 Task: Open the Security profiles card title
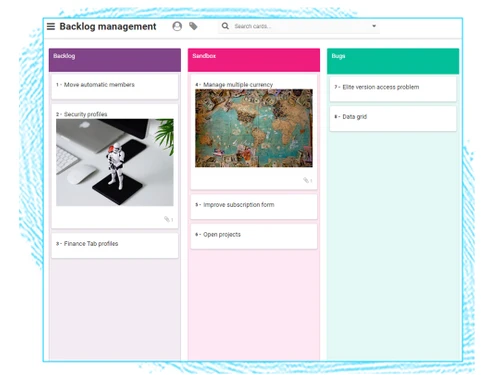(85, 114)
